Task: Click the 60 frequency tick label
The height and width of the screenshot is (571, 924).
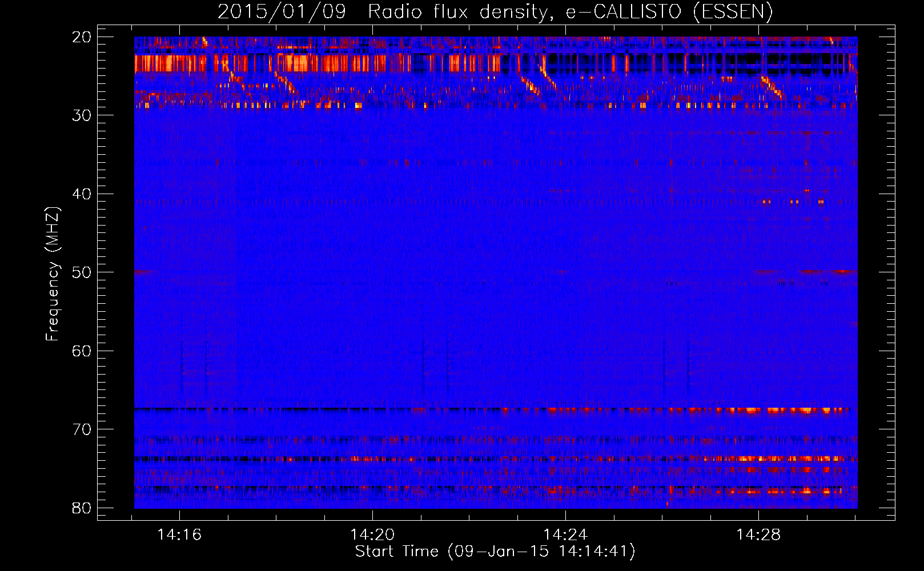Action: pyautogui.click(x=82, y=351)
